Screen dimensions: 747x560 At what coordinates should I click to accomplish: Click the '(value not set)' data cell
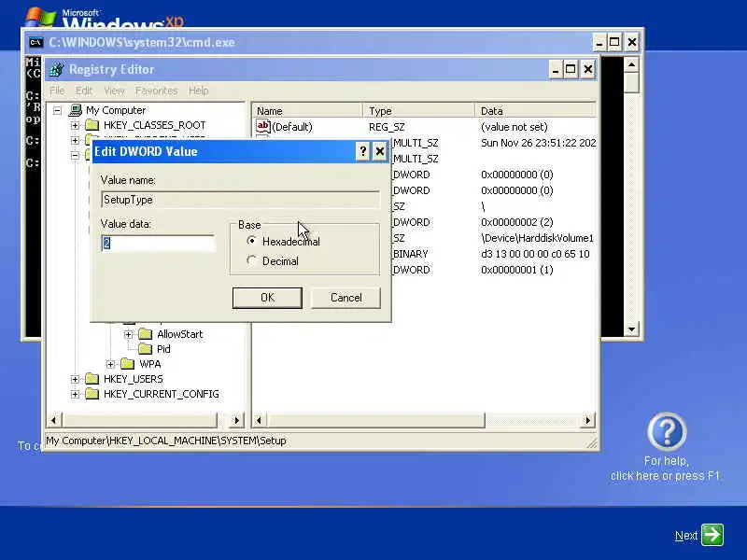pyautogui.click(x=514, y=127)
